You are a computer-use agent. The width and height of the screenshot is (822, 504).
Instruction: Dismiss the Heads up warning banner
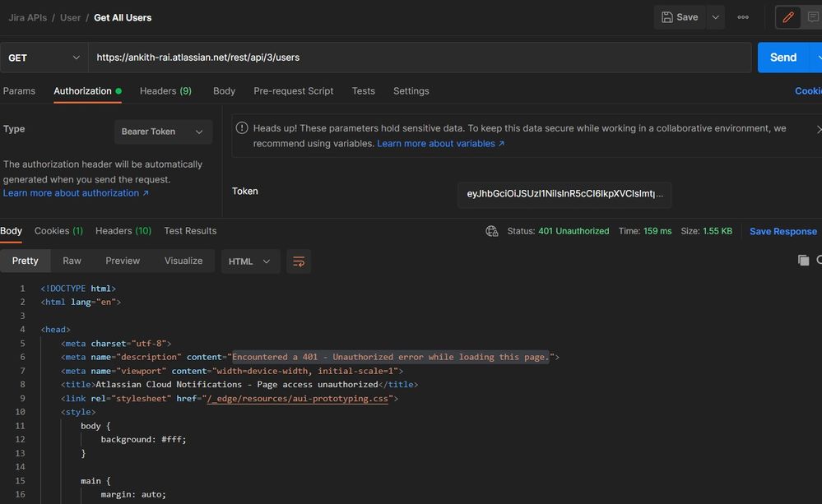[819, 129]
